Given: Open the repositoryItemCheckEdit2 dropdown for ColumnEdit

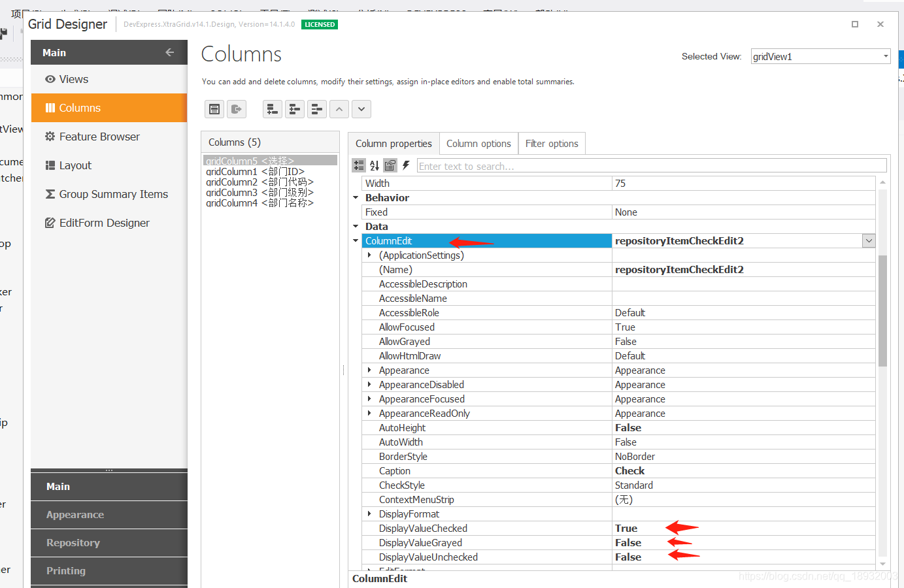Looking at the screenshot, I should pos(869,240).
